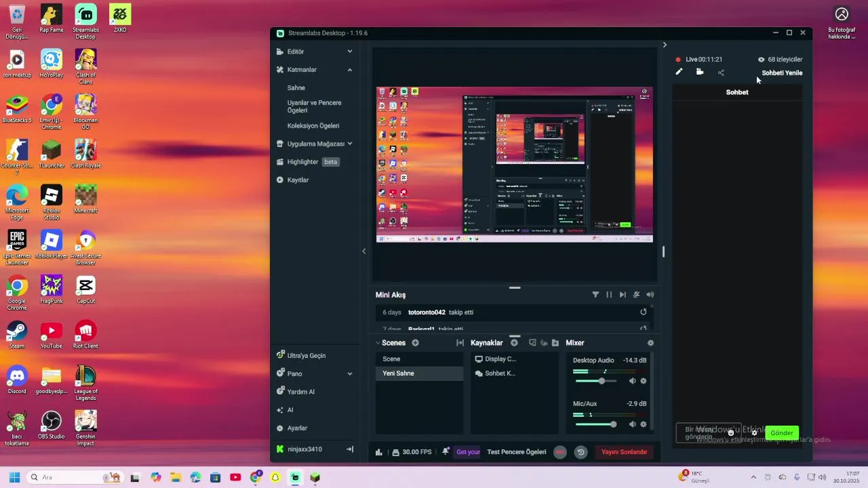This screenshot has height=488, width=868.
Task: Start recording with REC button
Action: pos(560,452)
